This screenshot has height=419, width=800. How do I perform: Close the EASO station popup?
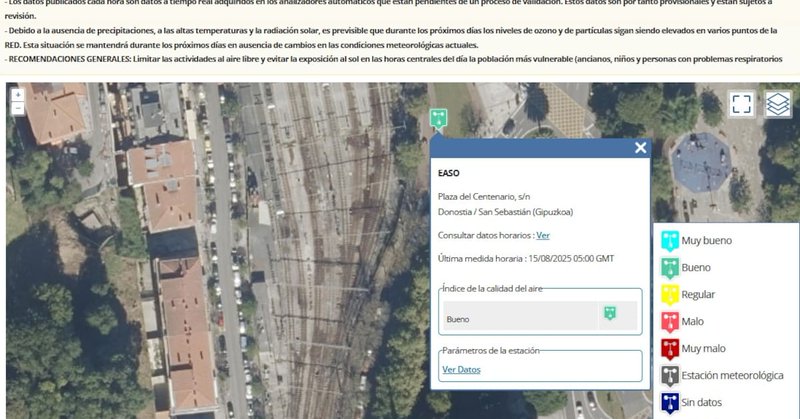pyautogui.click(x=640, y=148)
